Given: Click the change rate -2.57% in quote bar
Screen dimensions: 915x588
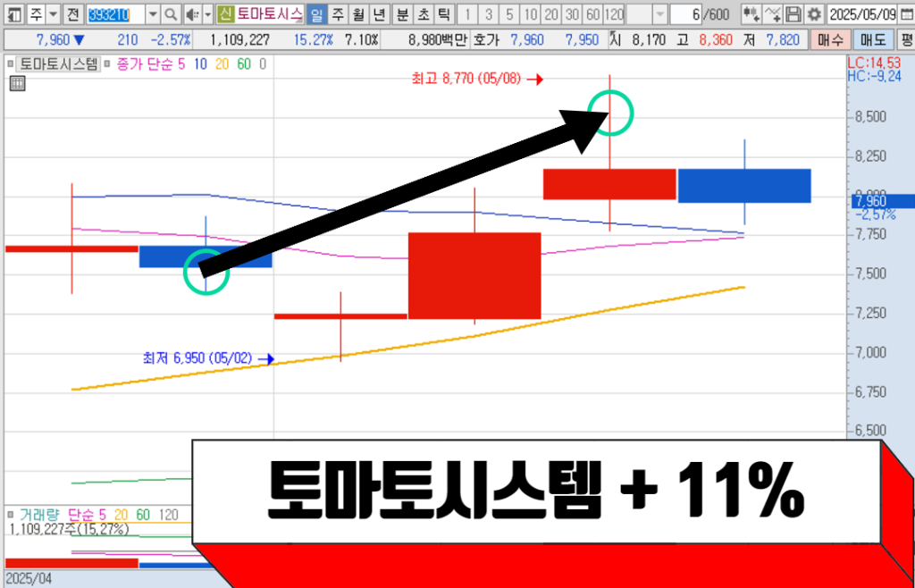Looking at the screenshot, I should (171, 40).
